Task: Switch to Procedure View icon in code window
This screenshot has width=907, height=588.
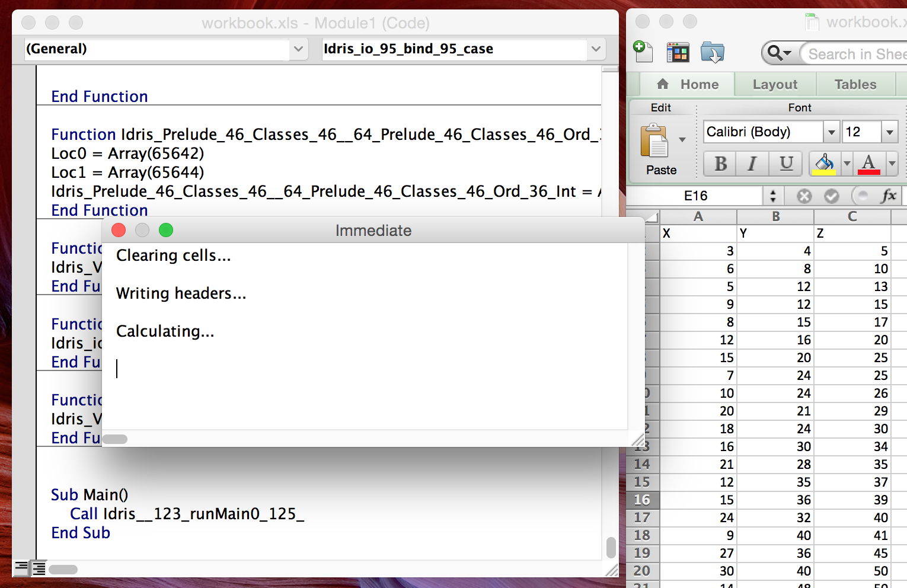Action: [x=21, y=568]
